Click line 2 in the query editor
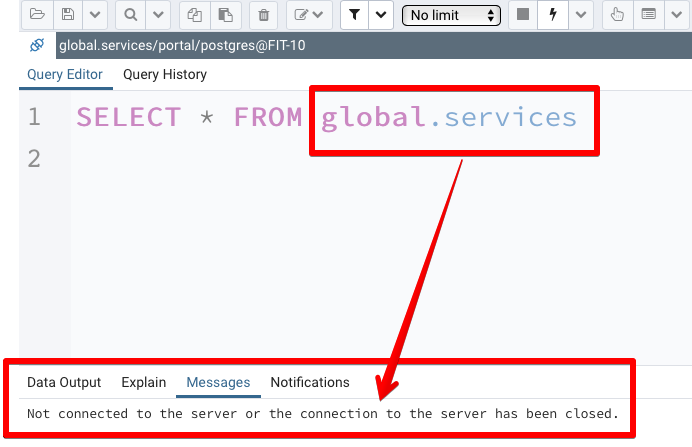The image size is (692, 447). [x=300, y=158]
